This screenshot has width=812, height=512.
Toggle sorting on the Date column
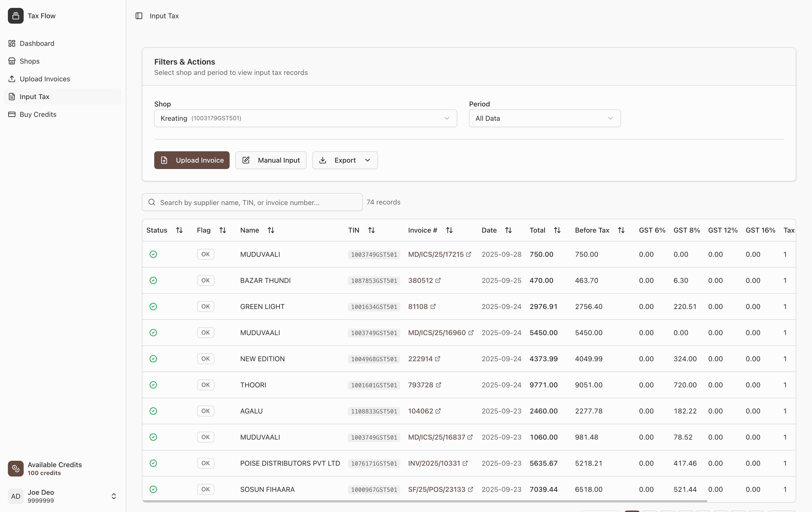pyautogui.click(x=508, y=230)
